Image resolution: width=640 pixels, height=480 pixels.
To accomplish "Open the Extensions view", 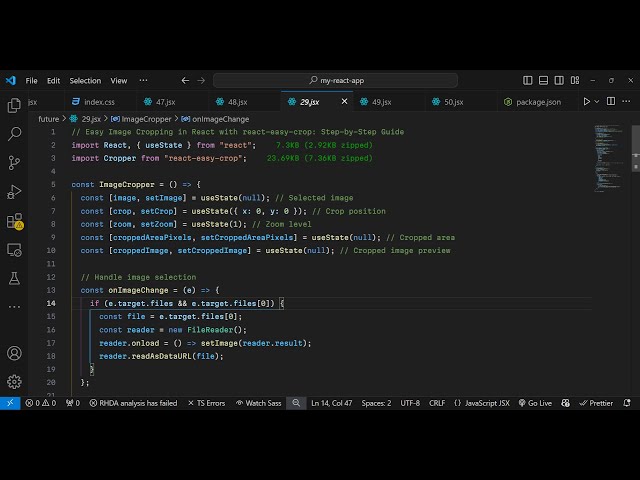I will [x=14, y=221].
